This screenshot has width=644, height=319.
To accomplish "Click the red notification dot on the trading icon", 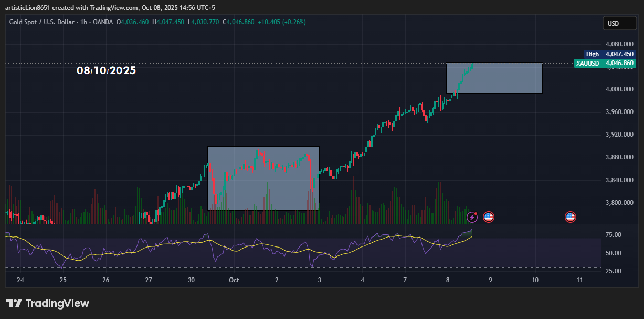I will tap(476, 212).
